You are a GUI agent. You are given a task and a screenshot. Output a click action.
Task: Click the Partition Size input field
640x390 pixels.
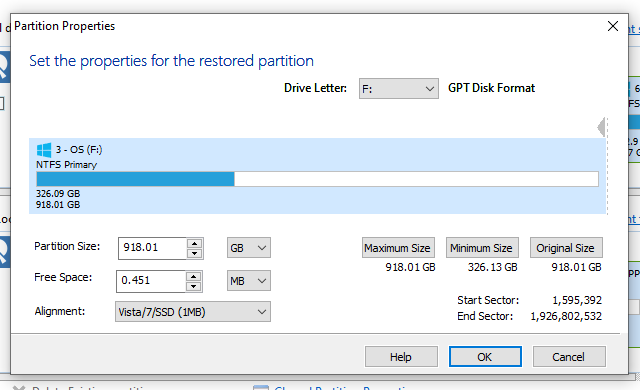152,248
